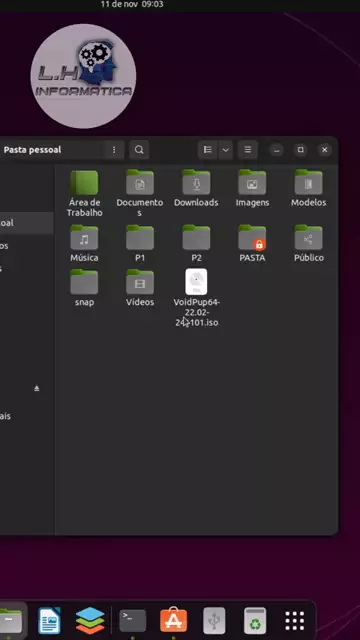Open the Público folder

click(x=309, y=244)
